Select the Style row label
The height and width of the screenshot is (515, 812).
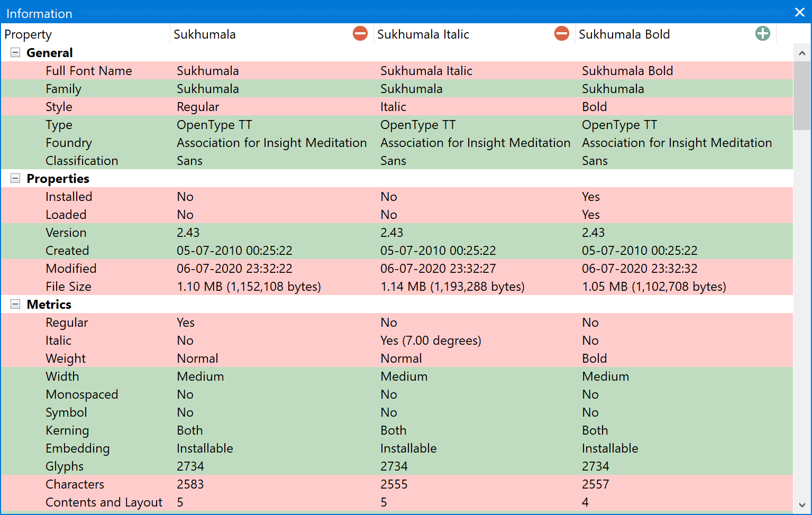tap(59, 107)
